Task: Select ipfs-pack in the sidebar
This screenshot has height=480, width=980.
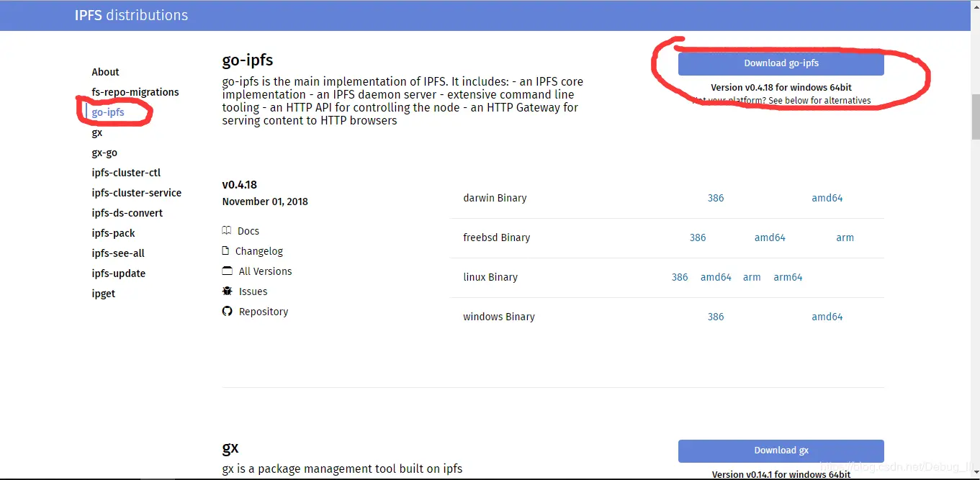Action: pyautogui.click(x=113, y=233)
